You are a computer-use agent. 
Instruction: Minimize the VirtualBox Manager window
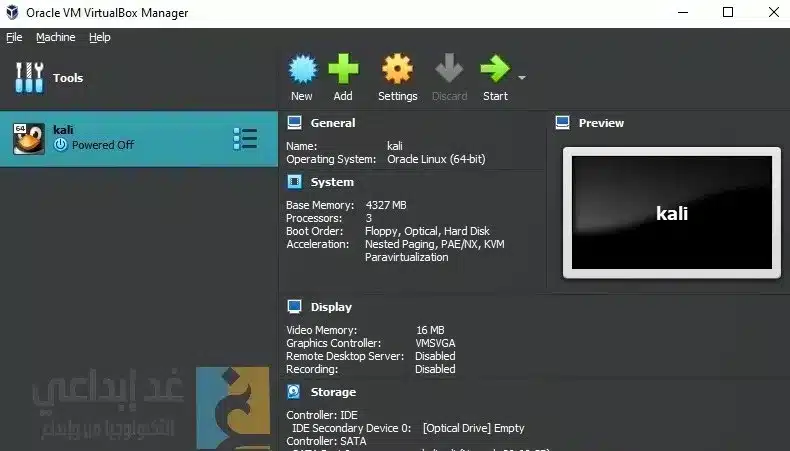point(683,12)
